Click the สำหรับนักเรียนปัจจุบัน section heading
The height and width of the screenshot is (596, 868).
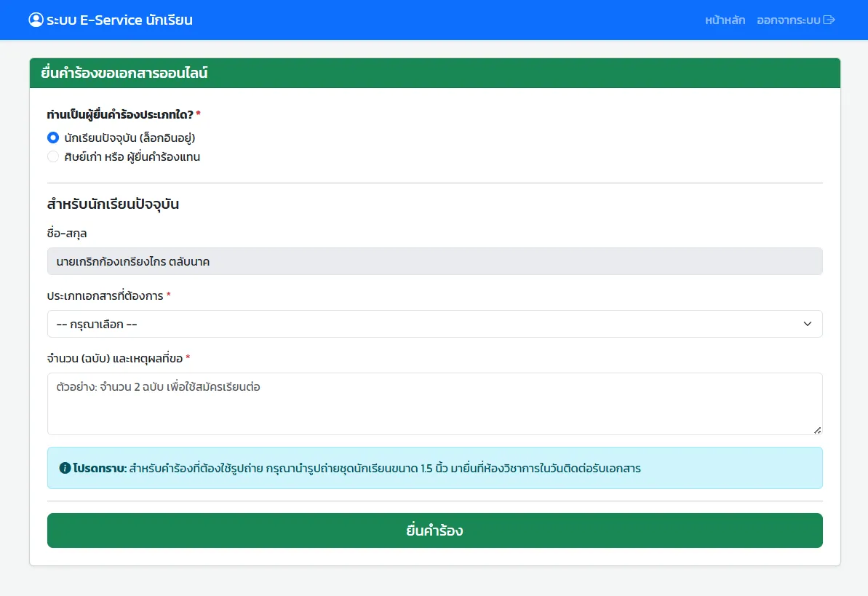tap(113, 204)
